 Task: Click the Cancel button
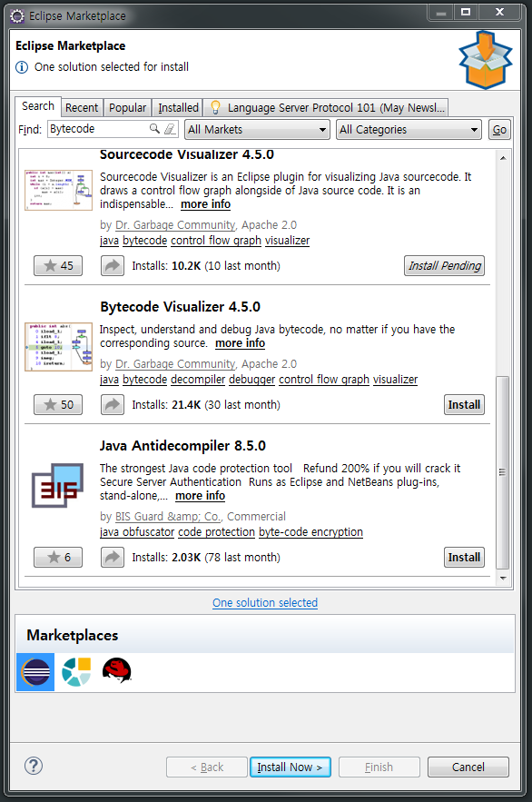[468, 767]
